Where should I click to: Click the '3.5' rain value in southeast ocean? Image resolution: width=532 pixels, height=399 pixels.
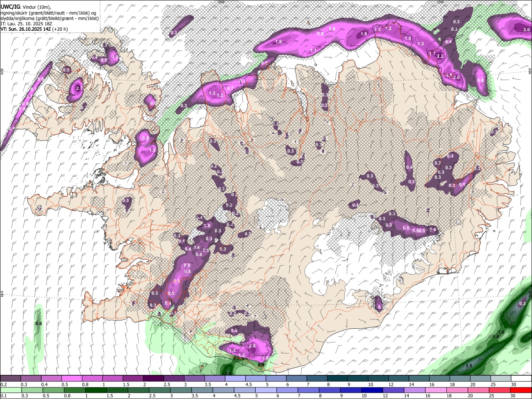pos(469,366)
